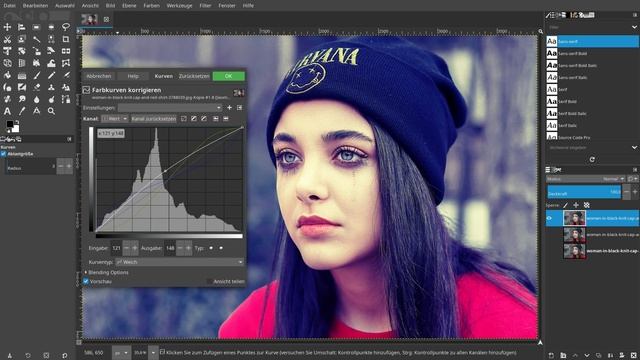The height and width of the screenshot is (360, 640).
Task: Select the Move tool in toolbox
Action: pos(7,27)
